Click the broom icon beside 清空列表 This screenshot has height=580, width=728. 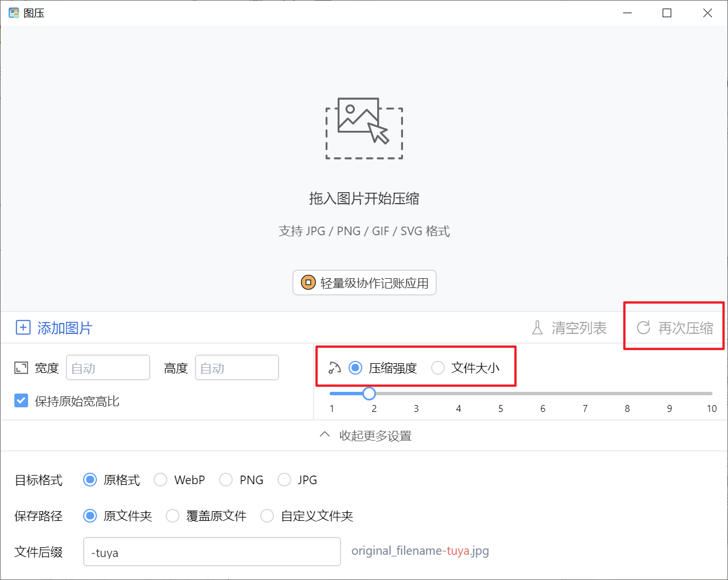point(537,328)
